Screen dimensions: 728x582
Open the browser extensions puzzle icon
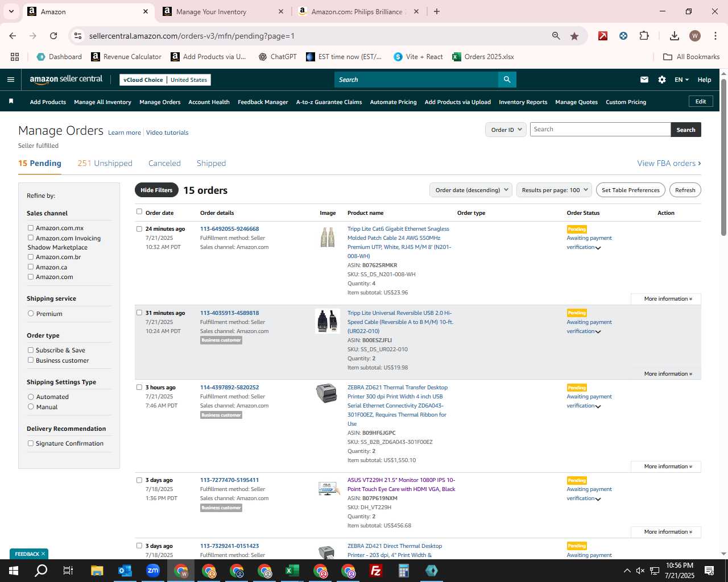click(644, 36)
